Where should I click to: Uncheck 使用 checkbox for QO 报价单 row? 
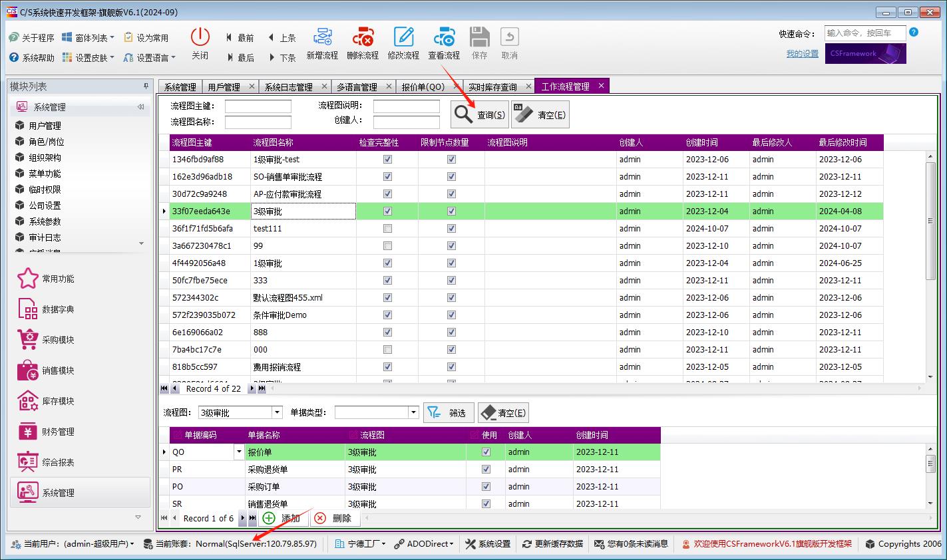[486, 452]
